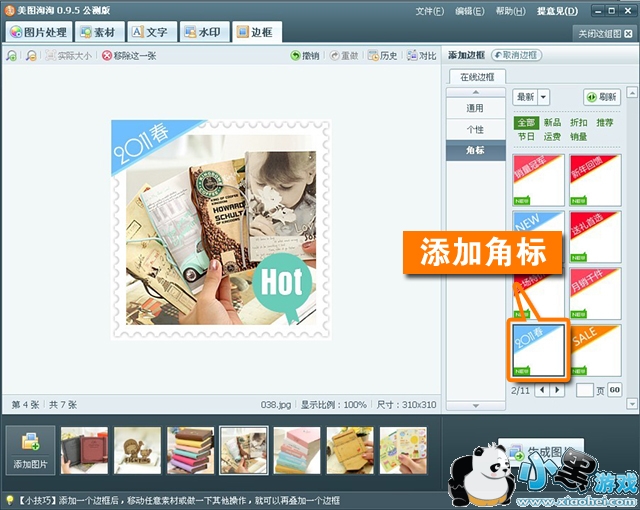Switch to 图片处理 tab

[x=39, y=32]
